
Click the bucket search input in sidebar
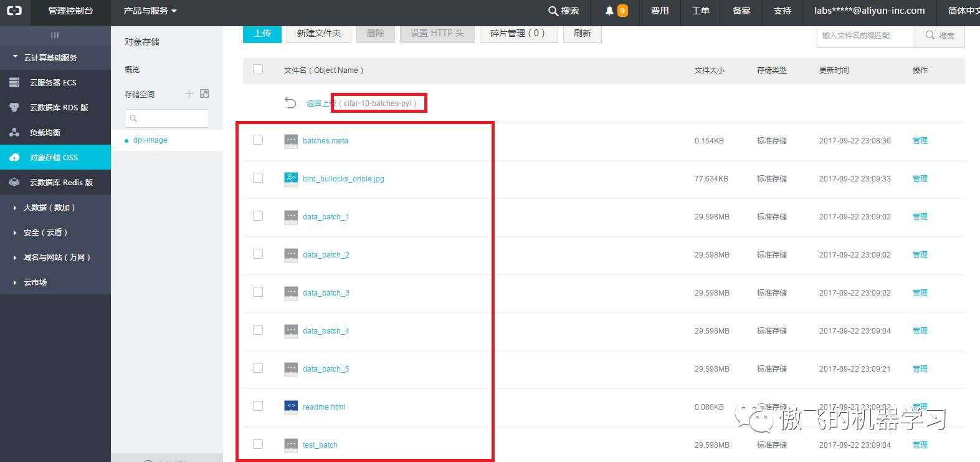coord(167,118)
